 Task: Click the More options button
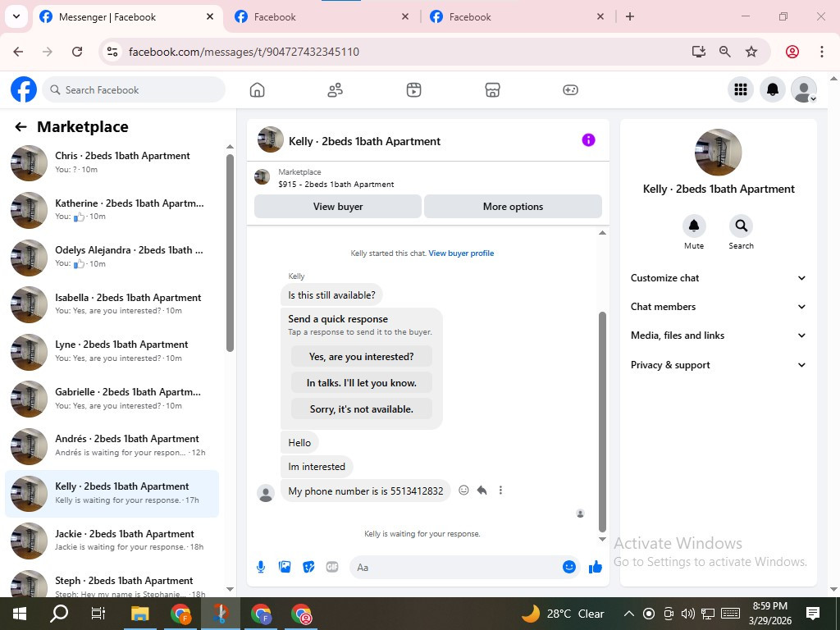coord(513,206)
